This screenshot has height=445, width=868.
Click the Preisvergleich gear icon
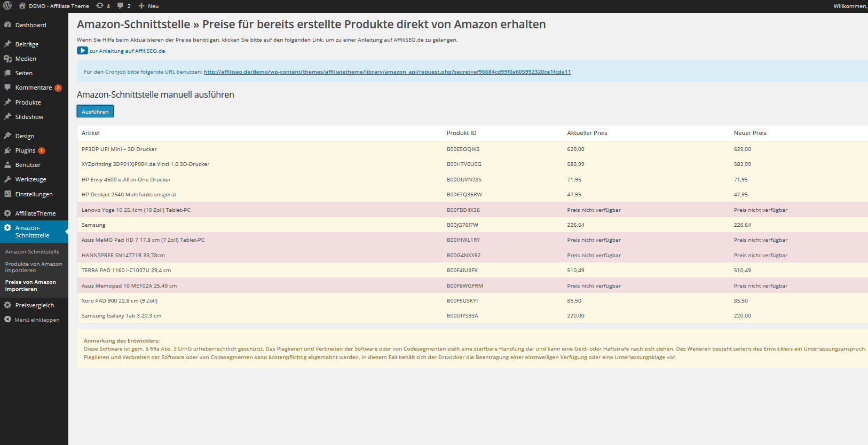(7, 305)
